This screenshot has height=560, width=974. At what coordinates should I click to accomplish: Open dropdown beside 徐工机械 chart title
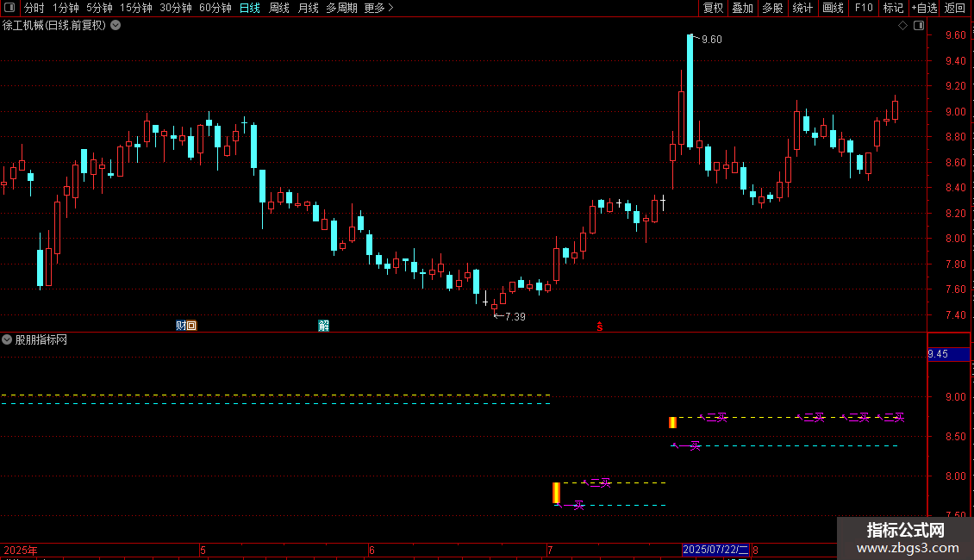click(x=116, y=26)
